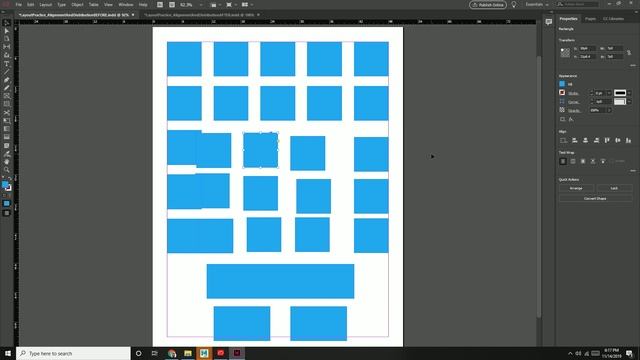
Task: Open the Essentials workspace dropdown
Action: click(537, 4)
